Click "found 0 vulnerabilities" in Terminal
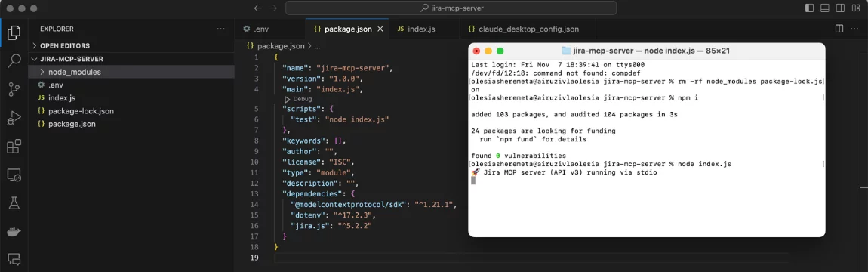 [x=518, y=156]
